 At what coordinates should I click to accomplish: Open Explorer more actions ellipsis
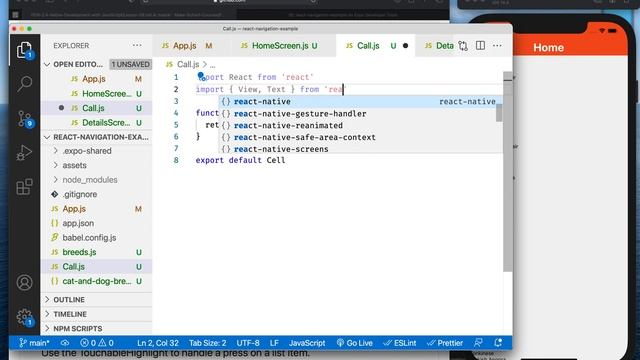pos(137,45)
